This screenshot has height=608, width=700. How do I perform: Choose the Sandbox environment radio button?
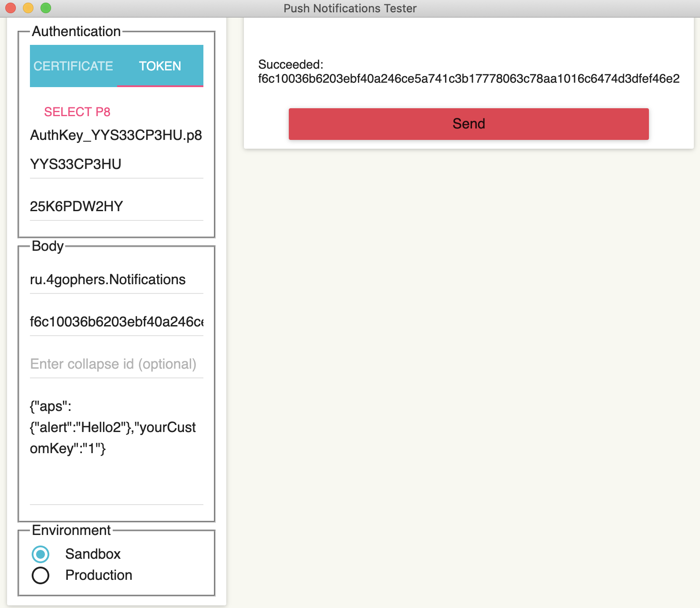point(41,554)
